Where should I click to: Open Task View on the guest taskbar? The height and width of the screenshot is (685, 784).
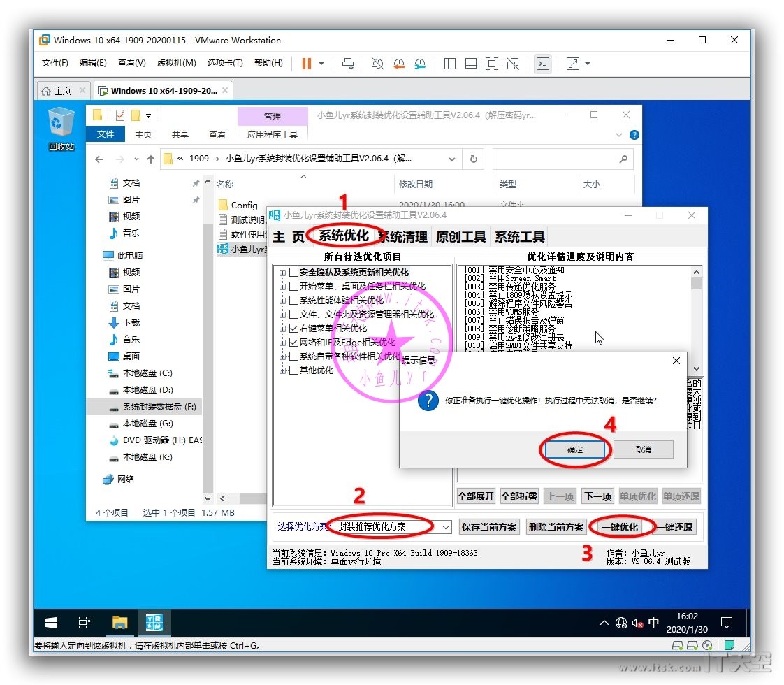coord(85,623)
